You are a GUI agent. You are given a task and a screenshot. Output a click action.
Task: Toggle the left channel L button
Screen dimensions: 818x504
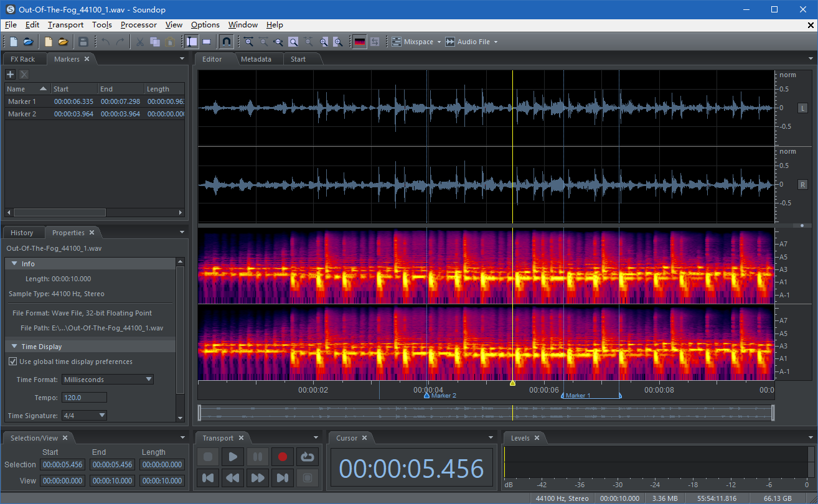pyautogui.click(x=803, y=108)
